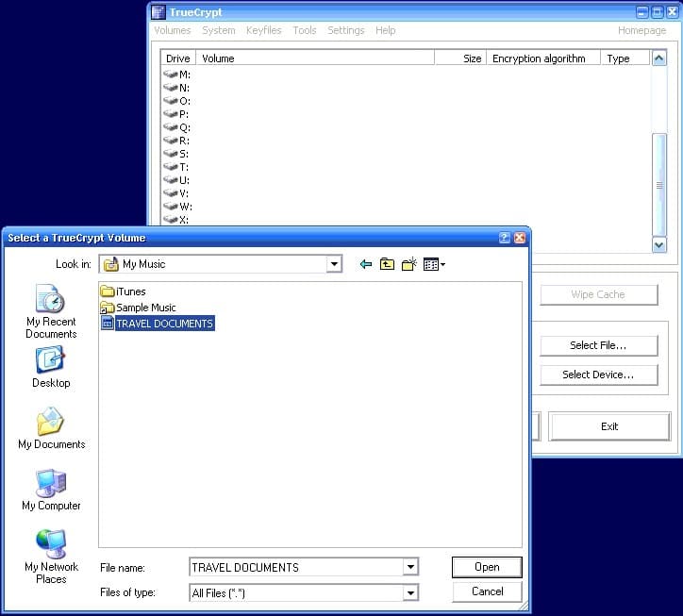Open My Documents in the places bar
The image size is (683, 616).
click(x=51, y=428)
